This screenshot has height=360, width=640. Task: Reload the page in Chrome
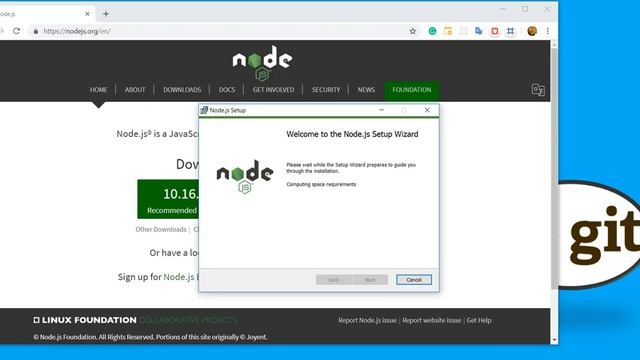16,31
